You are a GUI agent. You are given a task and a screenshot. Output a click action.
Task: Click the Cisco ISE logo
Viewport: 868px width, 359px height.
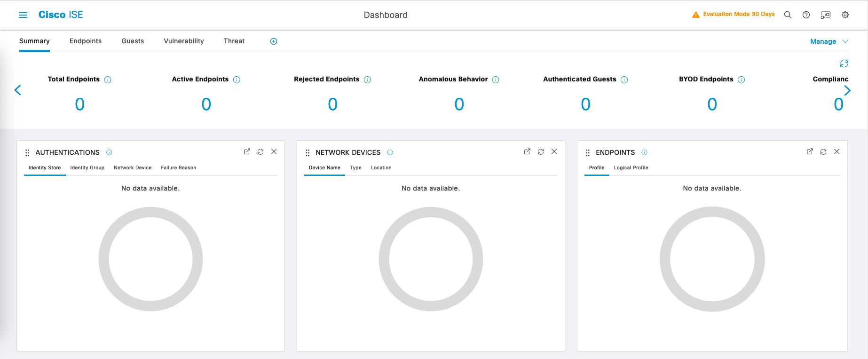pyautogui.click(x=61, y=15)
